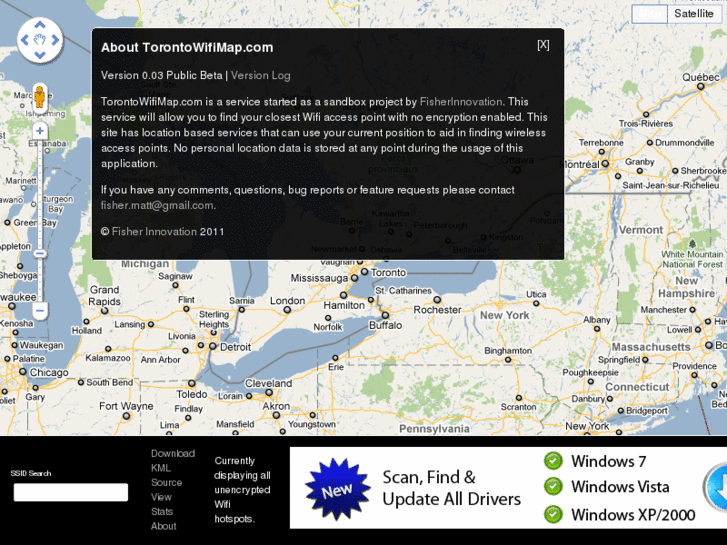Click the fisher.matt@gmail.com email link

click(157, 205)
